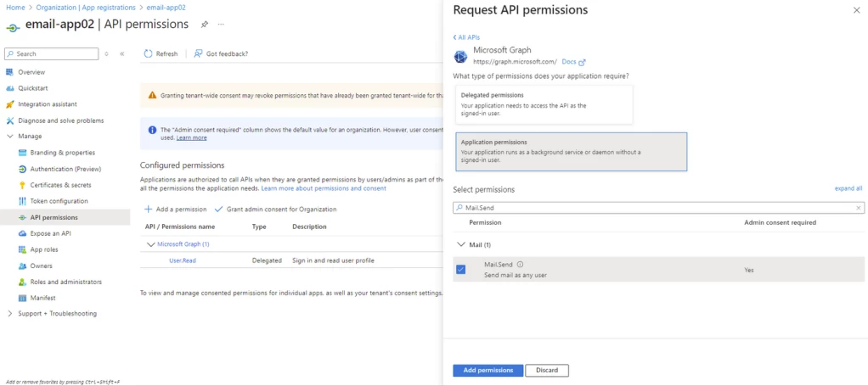Click Certificates & secrets key icon

point(22,185)
